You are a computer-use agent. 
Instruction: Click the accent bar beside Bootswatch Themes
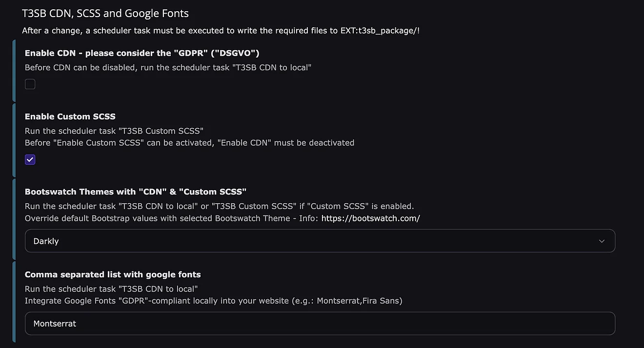coord(14,219)
